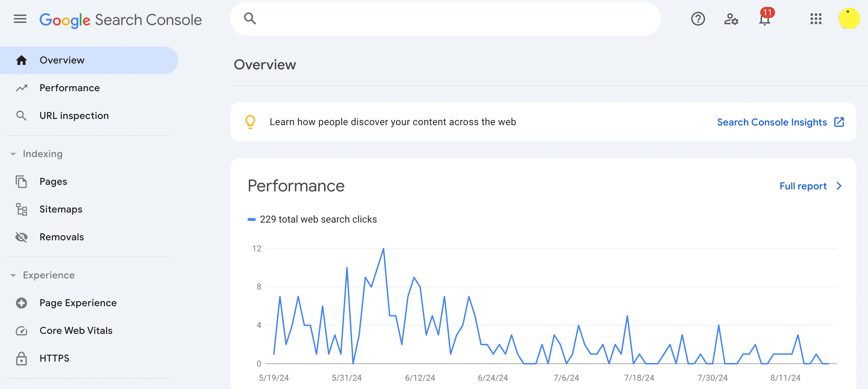The width and height of the screenshot is (868, 389).
Task: Open the help question mark icon
Action: point(697,19)
